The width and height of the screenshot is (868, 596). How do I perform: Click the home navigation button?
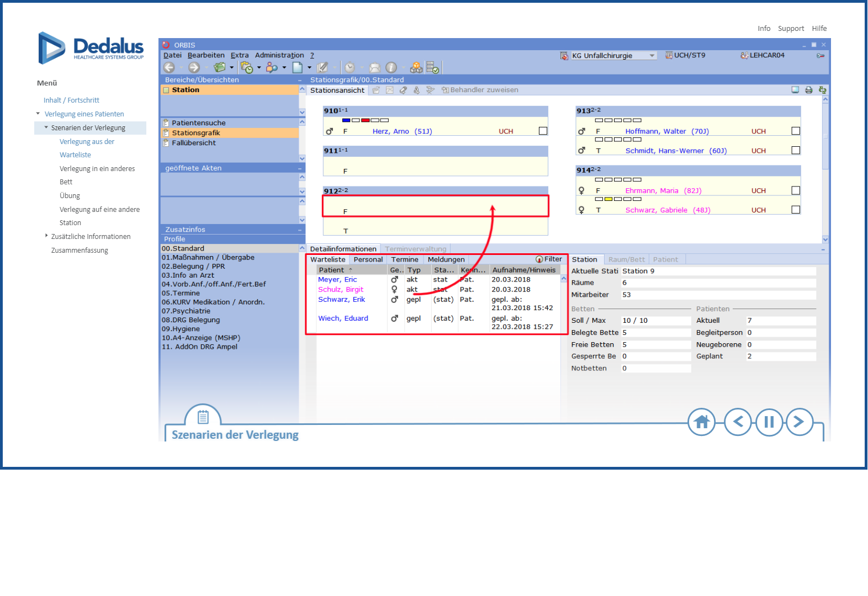tap(701, 422)
